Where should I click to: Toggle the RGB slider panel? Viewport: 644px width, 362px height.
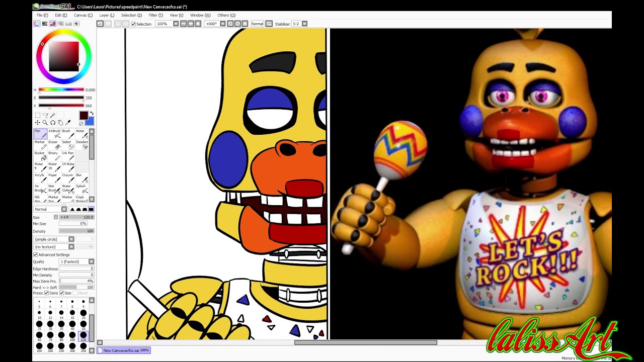[45, 24]
